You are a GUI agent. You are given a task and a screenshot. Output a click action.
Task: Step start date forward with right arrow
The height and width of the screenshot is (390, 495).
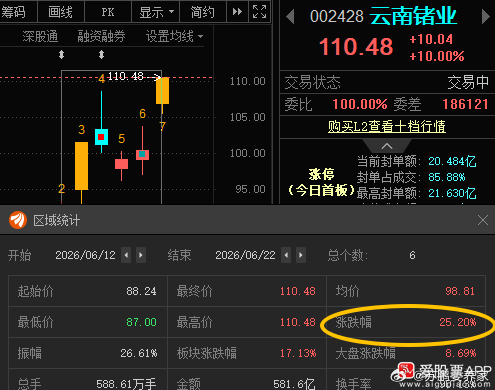(141, 255)
